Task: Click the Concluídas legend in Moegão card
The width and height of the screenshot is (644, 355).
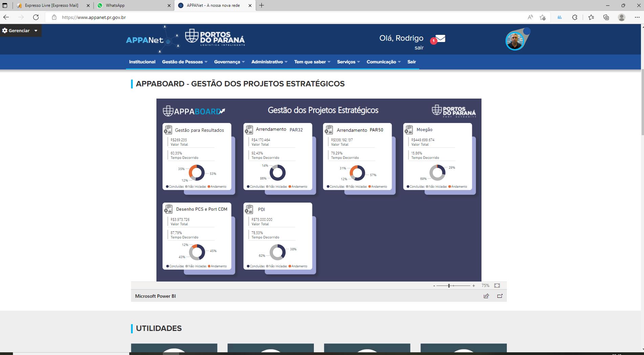Action: click(x=415, y=187)
